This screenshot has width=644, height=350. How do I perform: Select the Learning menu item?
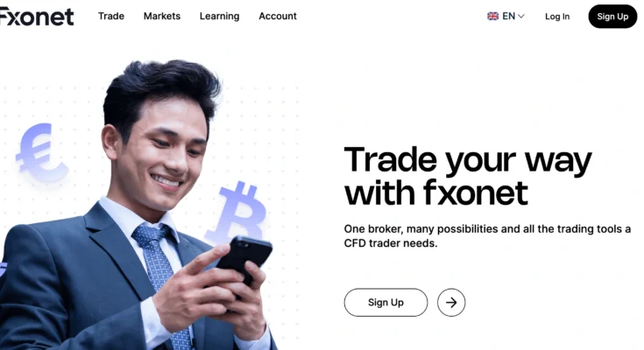point(219,16)
